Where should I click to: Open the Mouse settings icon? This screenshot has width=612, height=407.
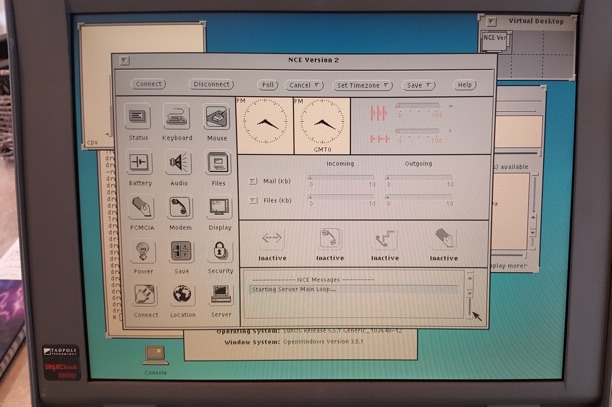[217, 117]
